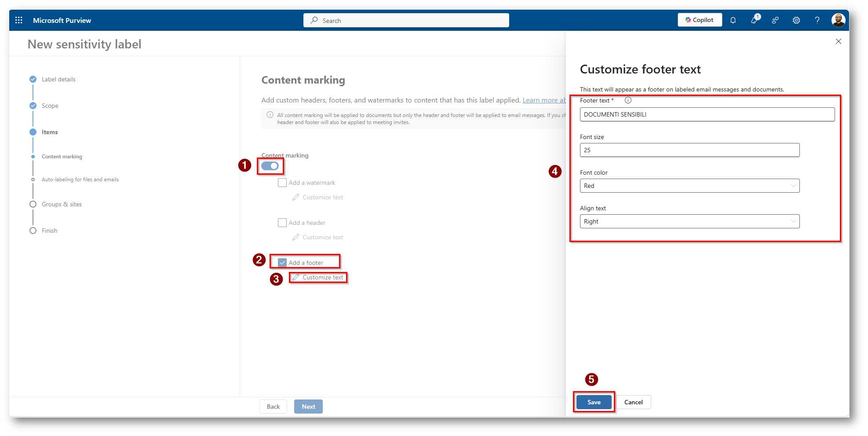This screenshot has height=436, width=868.
Task: Open the app launcher waffle menu
Action: click(x=19, y=20)
